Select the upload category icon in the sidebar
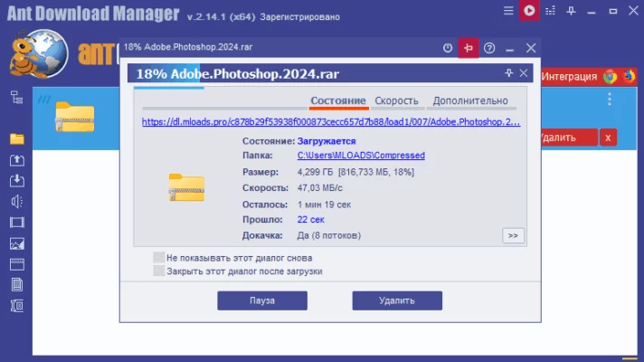The image size is (644, 362). point(17,160)
